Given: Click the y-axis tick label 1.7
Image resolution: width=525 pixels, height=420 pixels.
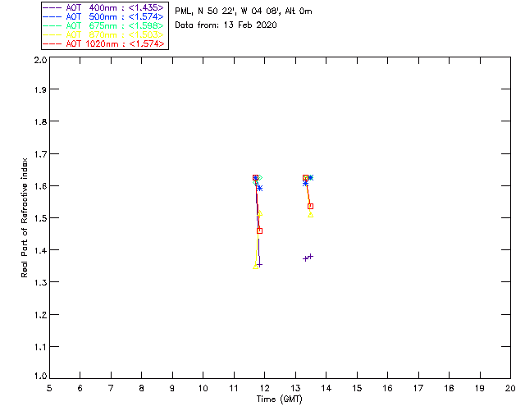Looking at the screenshot, I should (40, 154).
